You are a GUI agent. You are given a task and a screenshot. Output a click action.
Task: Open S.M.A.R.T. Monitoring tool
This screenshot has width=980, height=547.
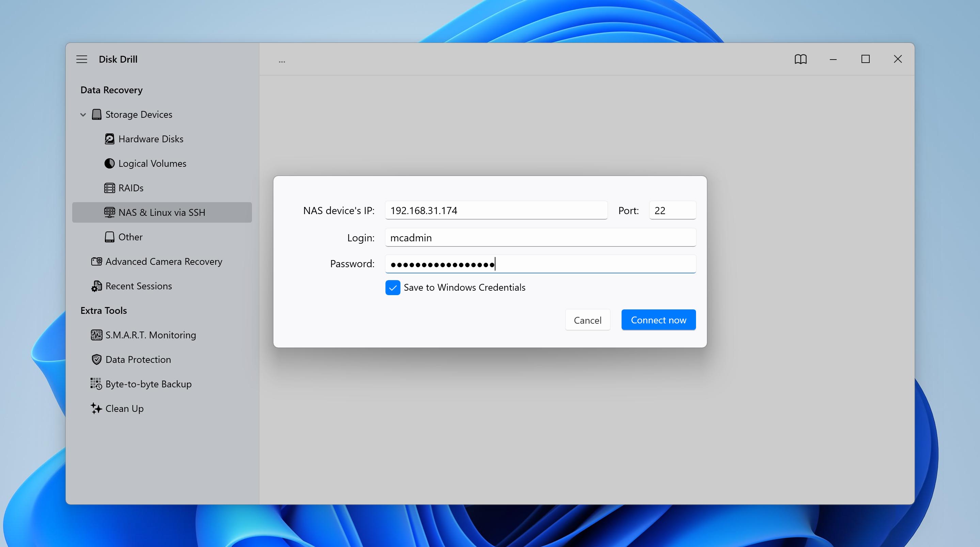(162, 335)
